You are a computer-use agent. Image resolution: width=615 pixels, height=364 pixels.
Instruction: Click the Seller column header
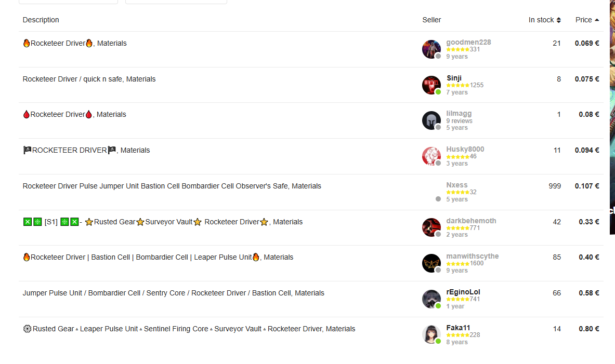[431, 20]
